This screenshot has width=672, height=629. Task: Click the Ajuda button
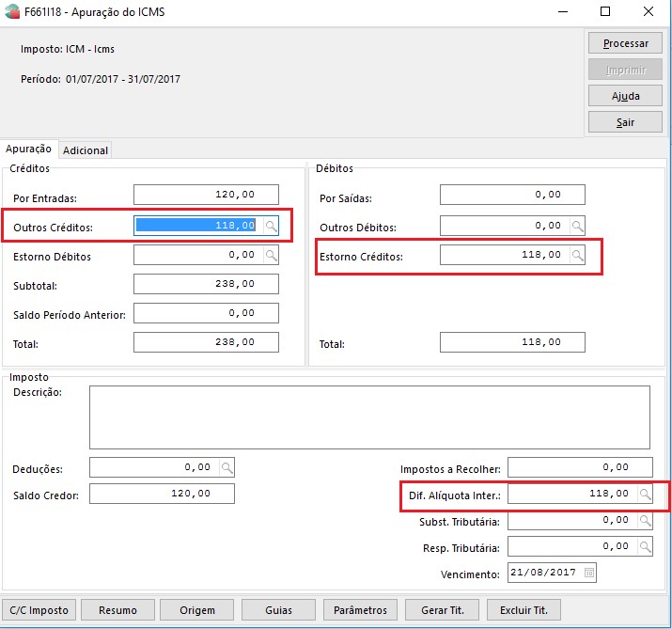[625, 96]
